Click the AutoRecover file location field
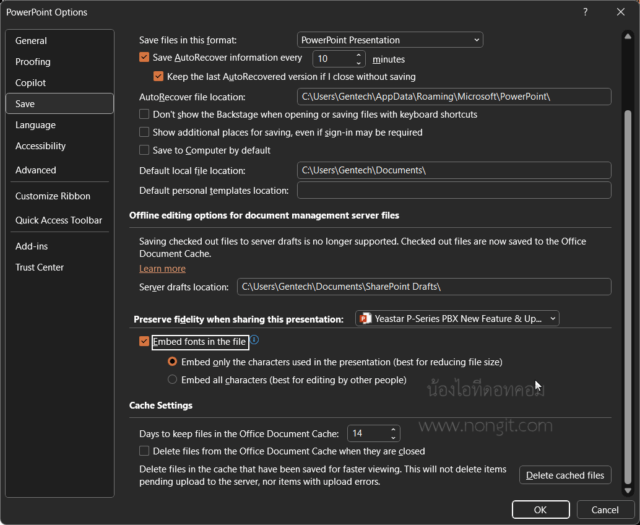640x525 pixels. click(x=454, y=97)
